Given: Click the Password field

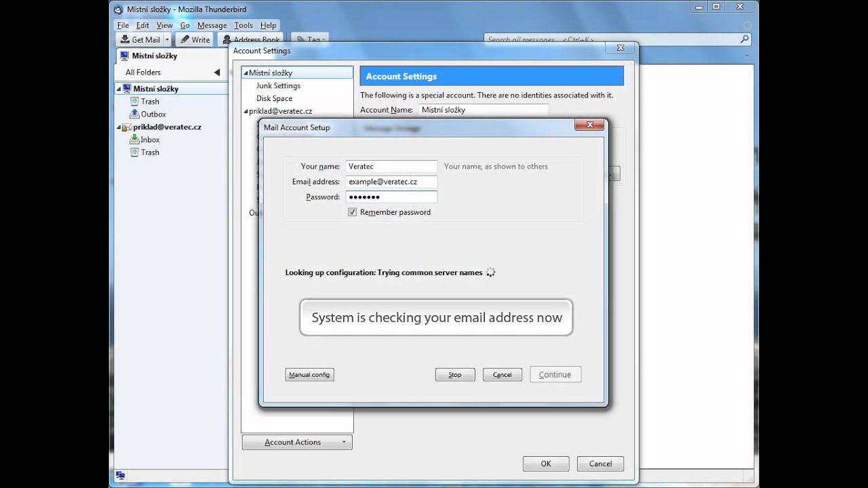Looking at the screenshot, I should tap(391, 197).
